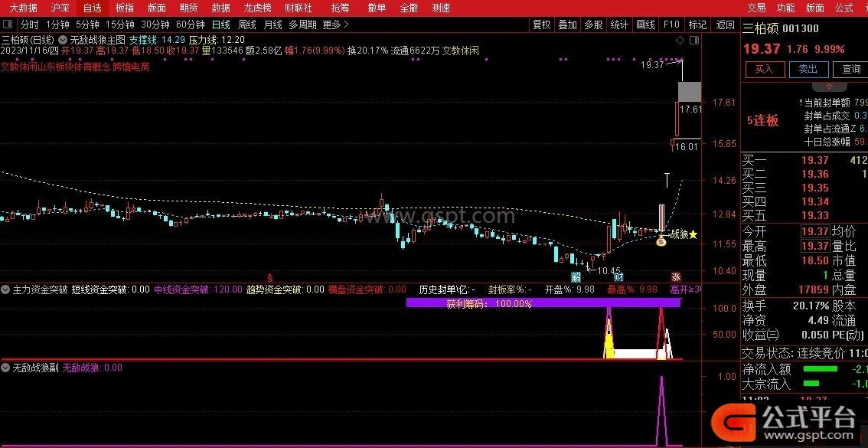868x448 pixels.
Task: Open the 版面 menu next to 功能
Action: tap(815, 8)
